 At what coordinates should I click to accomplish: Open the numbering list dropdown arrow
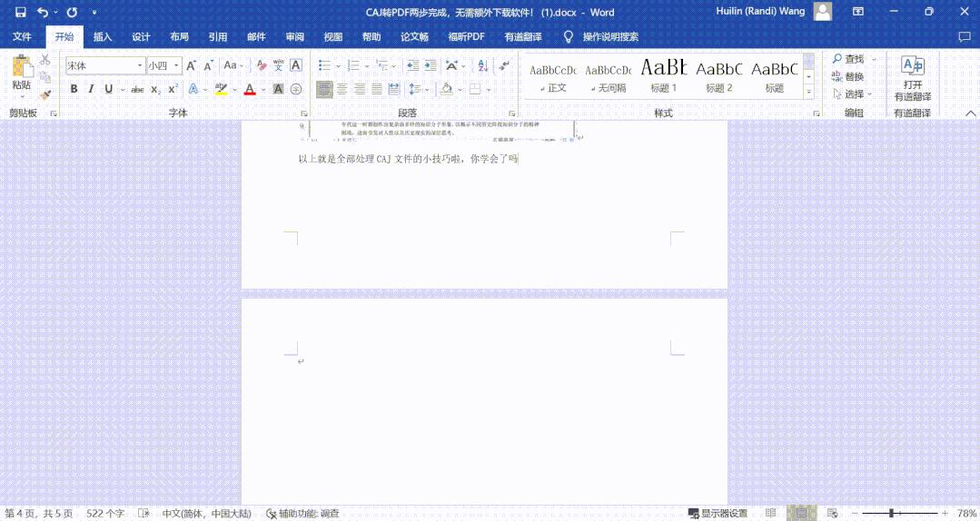pos(368,65)
